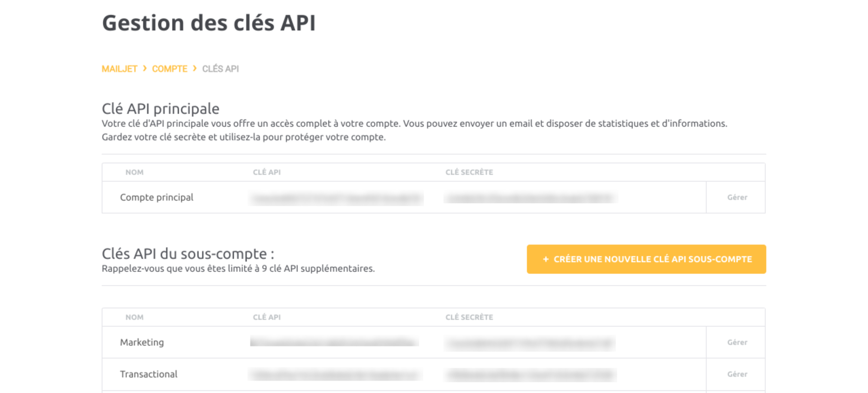Image resolution: width=868 pixels, height=393 pixels.
Task: Click blurred secret key for Transactional
Action: [530, 375]
